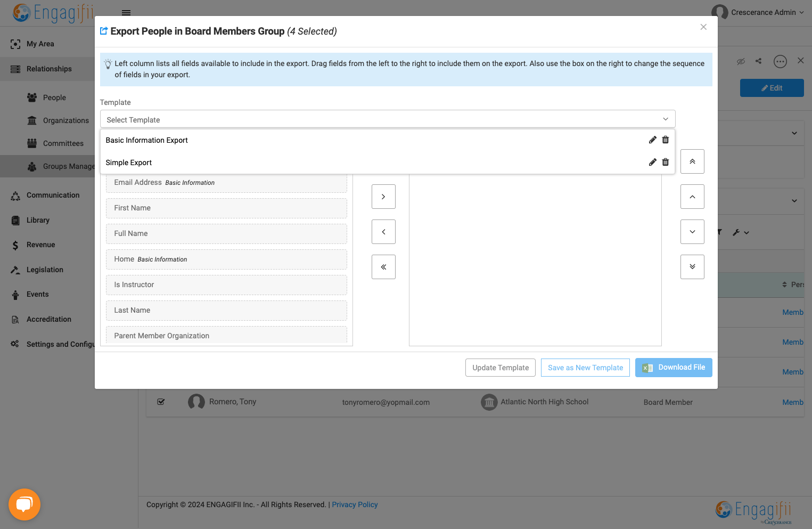Image resolution: width=812 pixels, height=529 pixels.
Task: Select the First Name field
Action: [226, 208]
